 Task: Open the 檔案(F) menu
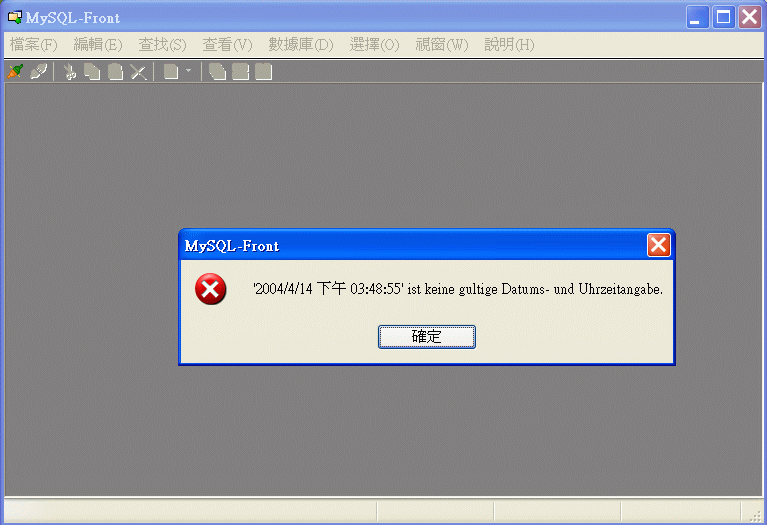(34, 45)
